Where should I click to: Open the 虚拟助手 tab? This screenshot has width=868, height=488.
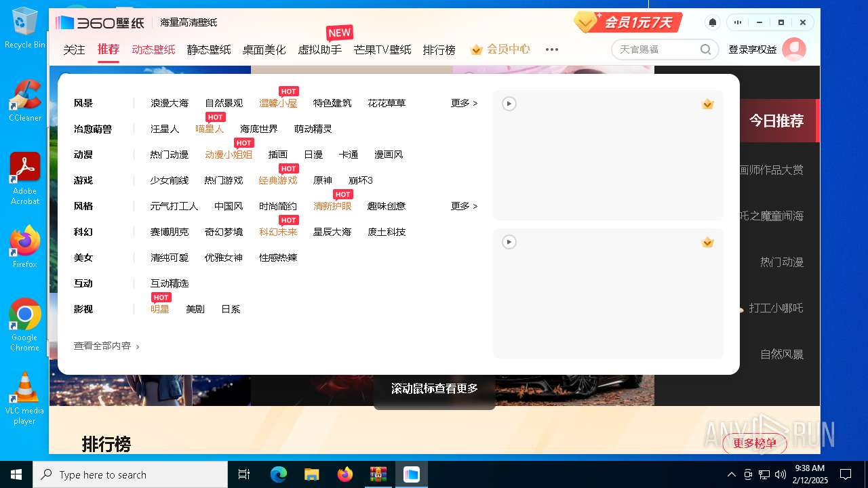[x=320, y=49]
